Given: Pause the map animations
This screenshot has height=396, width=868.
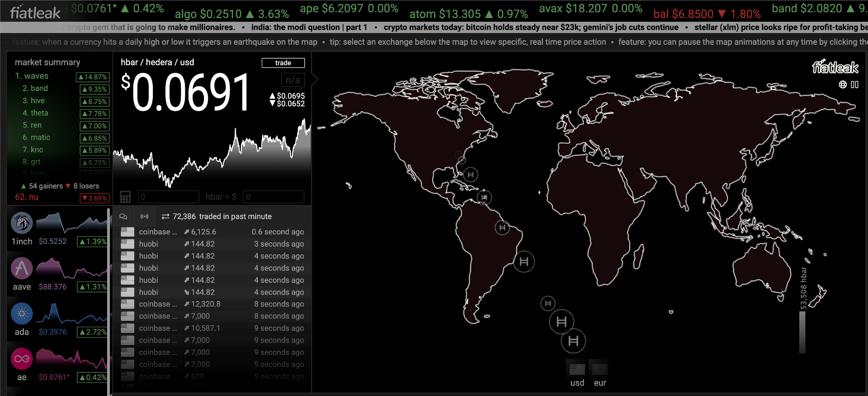Looking at the screenshot, I should coord(854,85).
